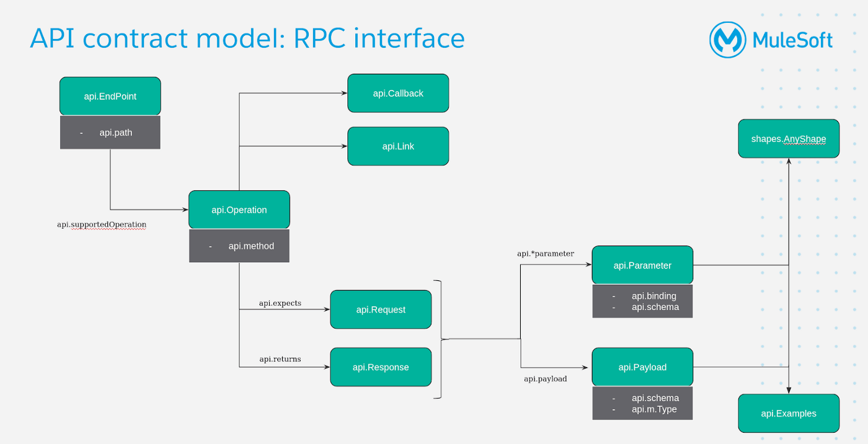Click the api.supportedOperation edge label
This screenshot has height=444, width=868.
coord(101,224)
